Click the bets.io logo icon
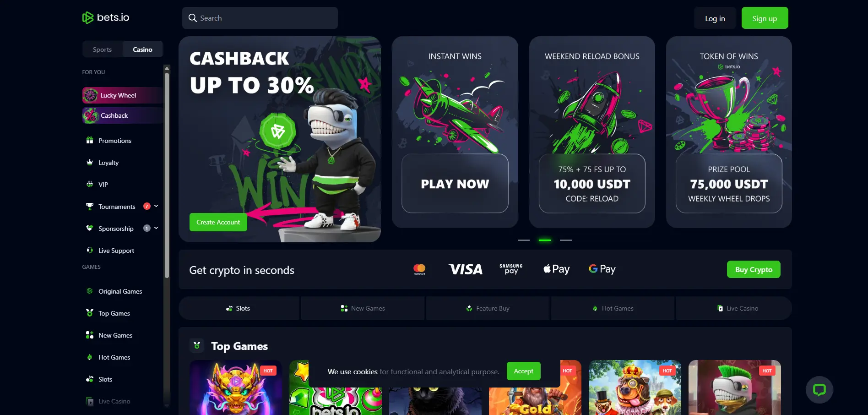Viewport: 868px width, 415px height. click(88, 18)
